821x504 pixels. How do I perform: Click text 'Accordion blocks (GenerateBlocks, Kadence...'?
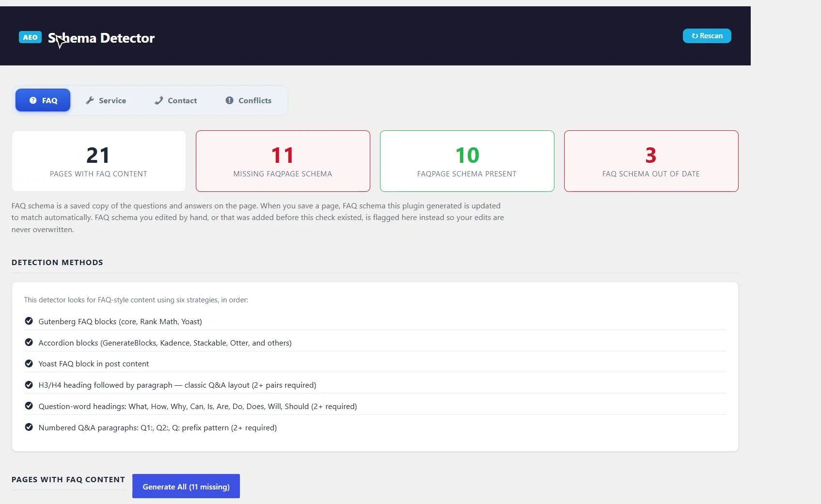click(x=165, y=343)
